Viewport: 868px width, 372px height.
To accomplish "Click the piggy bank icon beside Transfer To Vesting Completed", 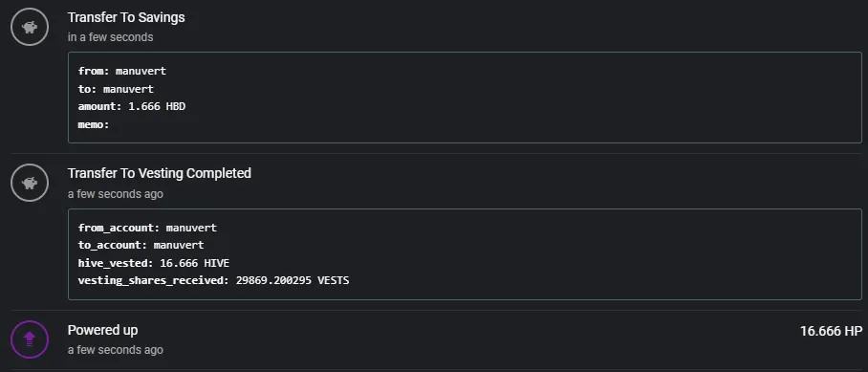I will point(30,183).
